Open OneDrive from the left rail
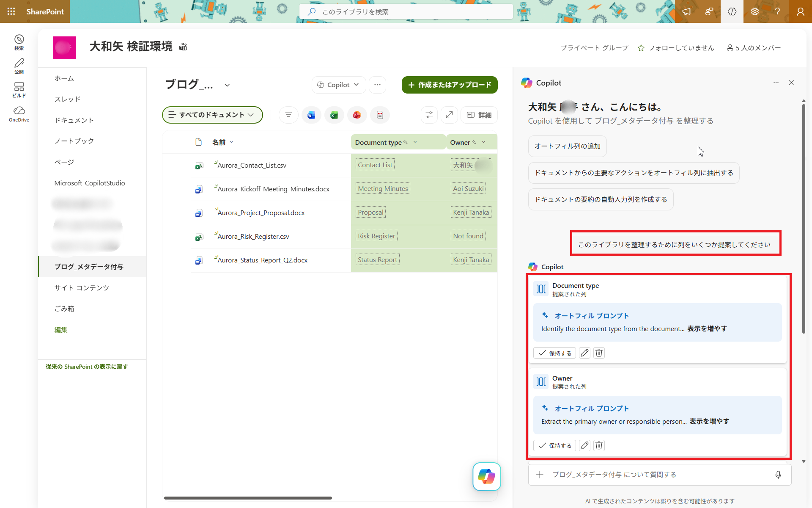 coord(19,114)
